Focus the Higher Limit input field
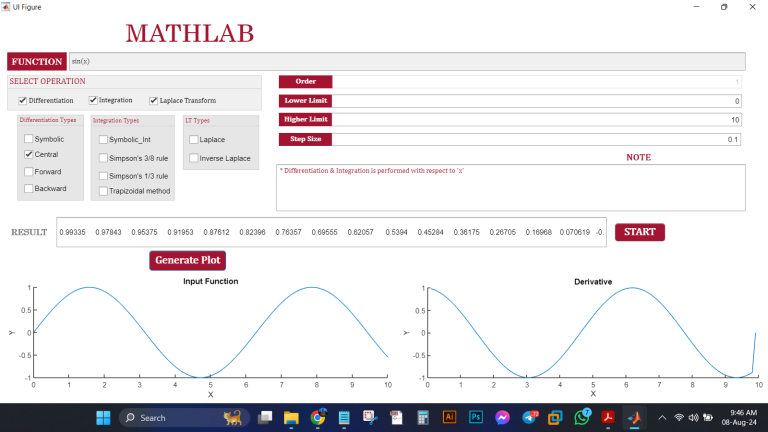The width and height of the screenshot is (768, 432). coord(536,120)
